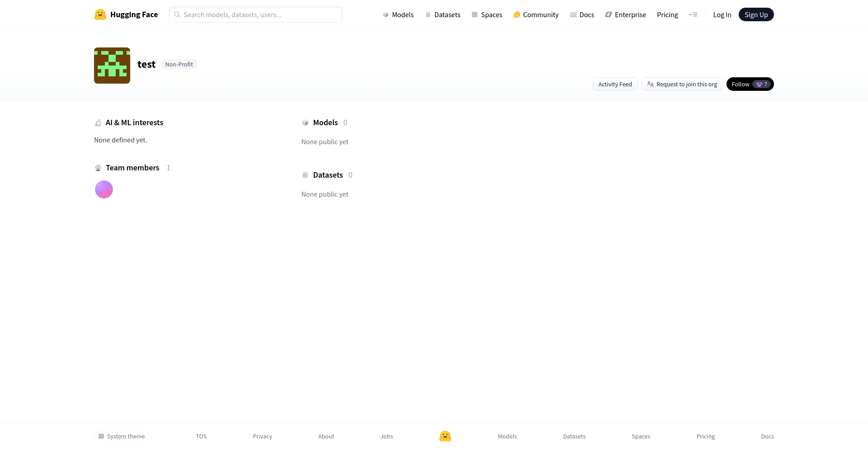The width and height of the screenshot is (868, 452).
Task: Click the follower count badge showing 7
Action: pos(762,84)
